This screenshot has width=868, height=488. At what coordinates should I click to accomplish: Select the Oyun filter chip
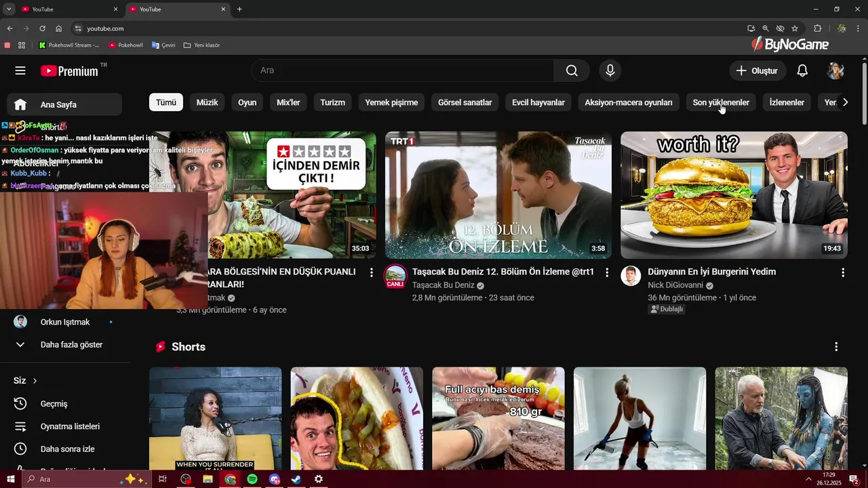[247, 102]
